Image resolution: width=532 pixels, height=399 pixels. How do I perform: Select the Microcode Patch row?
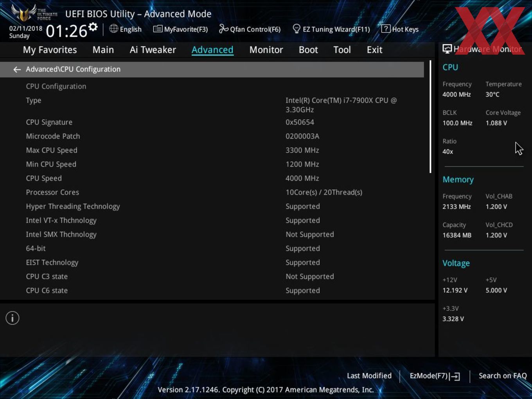(53, 136)
